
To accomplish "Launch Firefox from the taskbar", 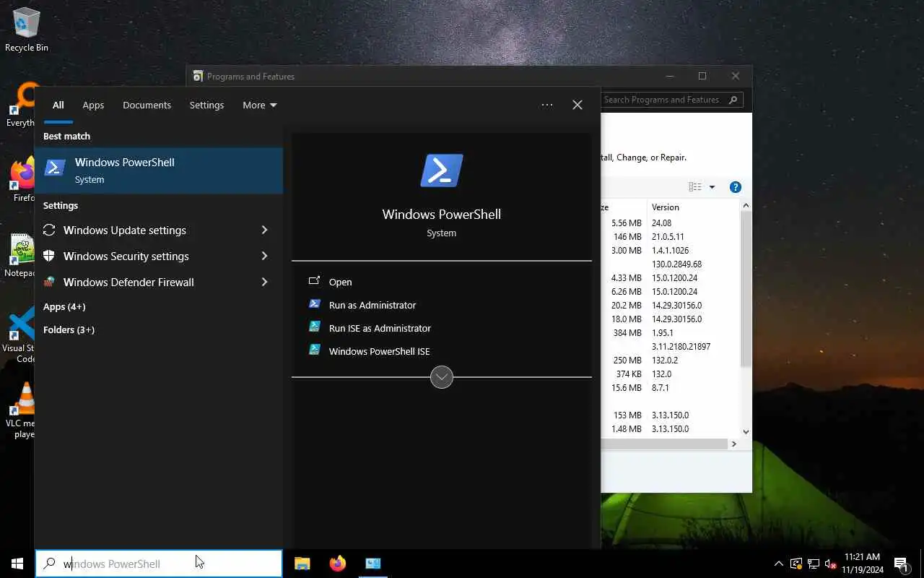I will tap(337, 564).
